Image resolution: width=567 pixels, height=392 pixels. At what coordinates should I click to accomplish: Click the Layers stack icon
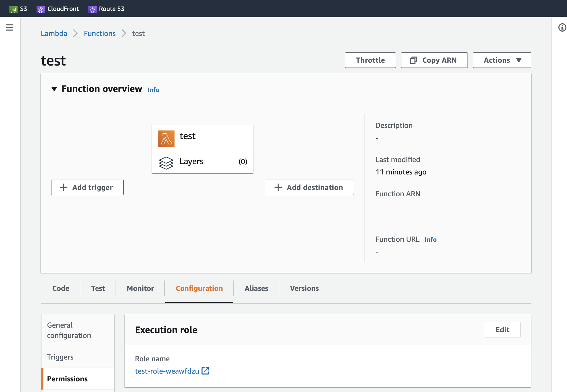pos(166,163)
